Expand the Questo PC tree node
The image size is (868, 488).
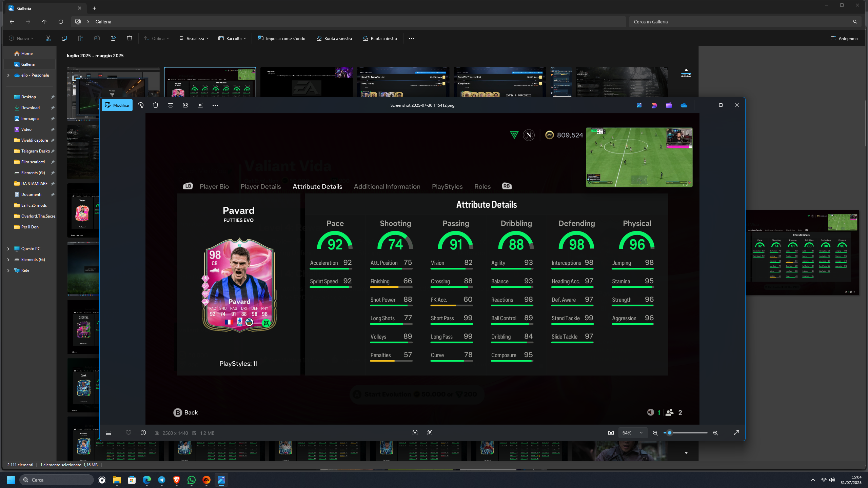coord(8,249)
